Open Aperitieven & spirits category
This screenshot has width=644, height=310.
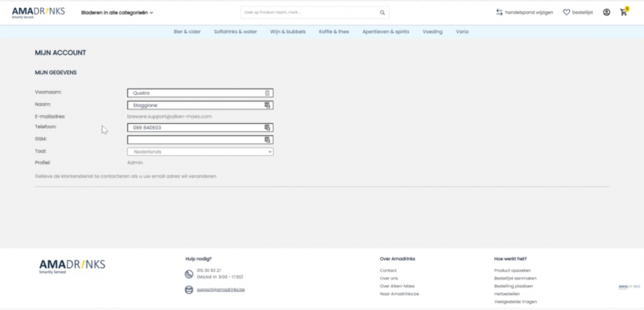point(386,31)
